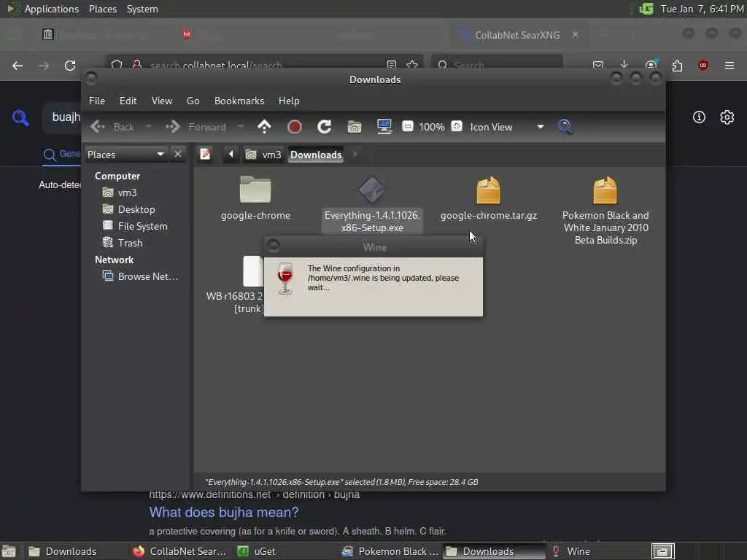Select the google-chrome folder icon
Image resolution: width=747 pixels, height=560 pixels.
pyautogui.click(x=255, y=190)
